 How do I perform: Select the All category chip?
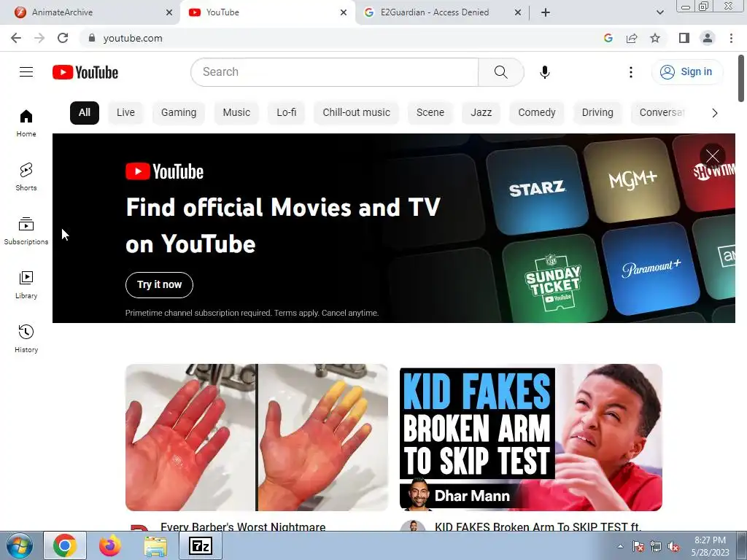coord(85,113)
